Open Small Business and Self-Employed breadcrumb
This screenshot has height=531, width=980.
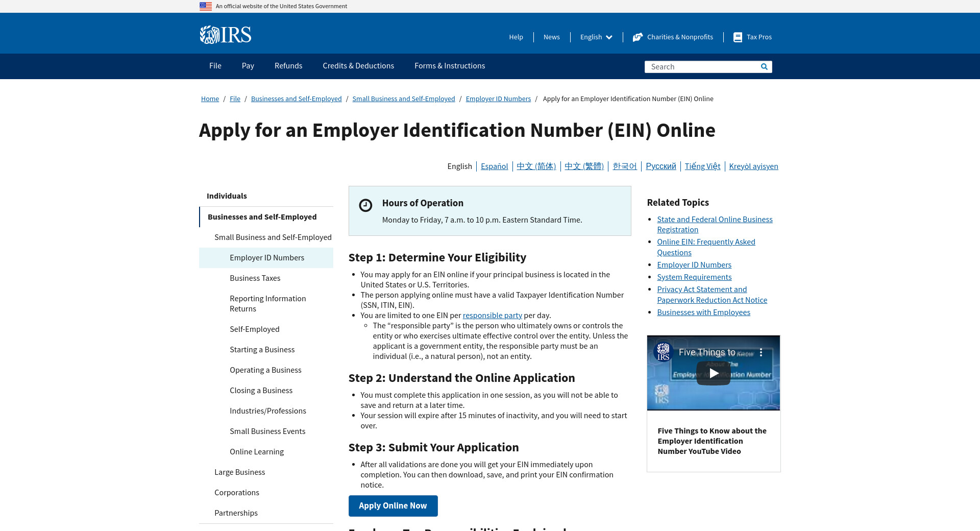[404, 99]
